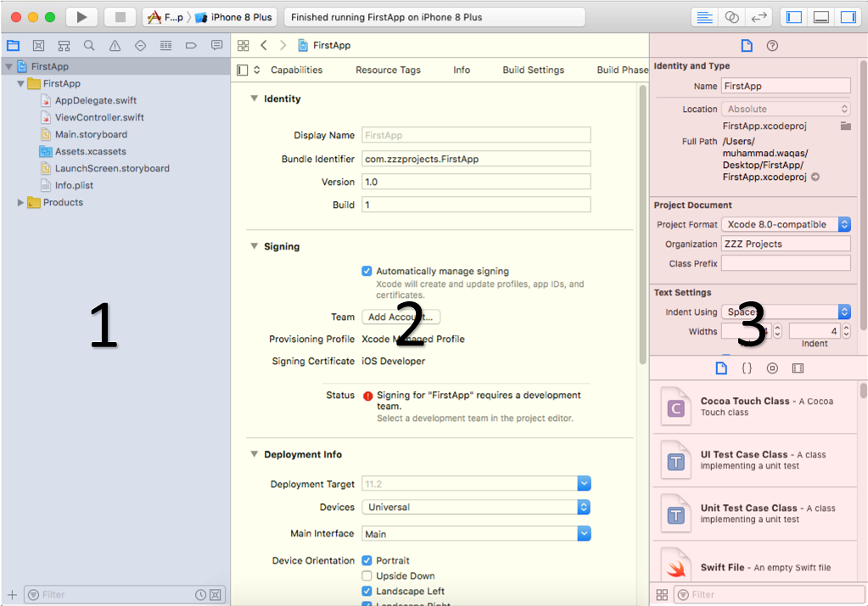Show only recent files filter
Image resolution: width=868 pixels, height=606 pixels.
pos(200,595)
